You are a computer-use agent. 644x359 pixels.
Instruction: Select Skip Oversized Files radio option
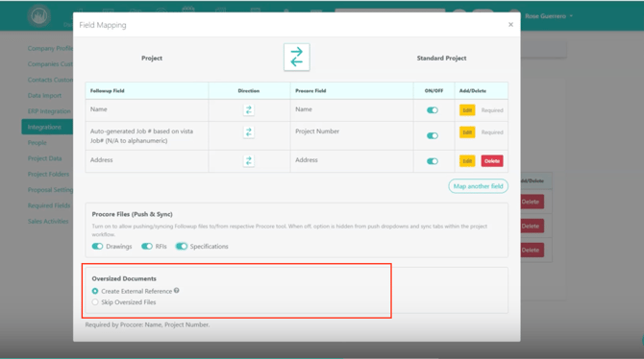point(95,302)
